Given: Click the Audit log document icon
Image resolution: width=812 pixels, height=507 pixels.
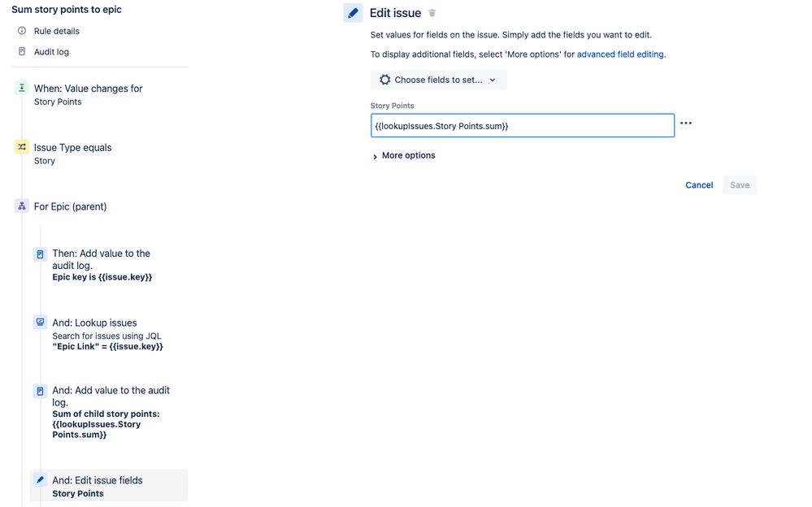Looking at the screenshot, I should [22, 51].
